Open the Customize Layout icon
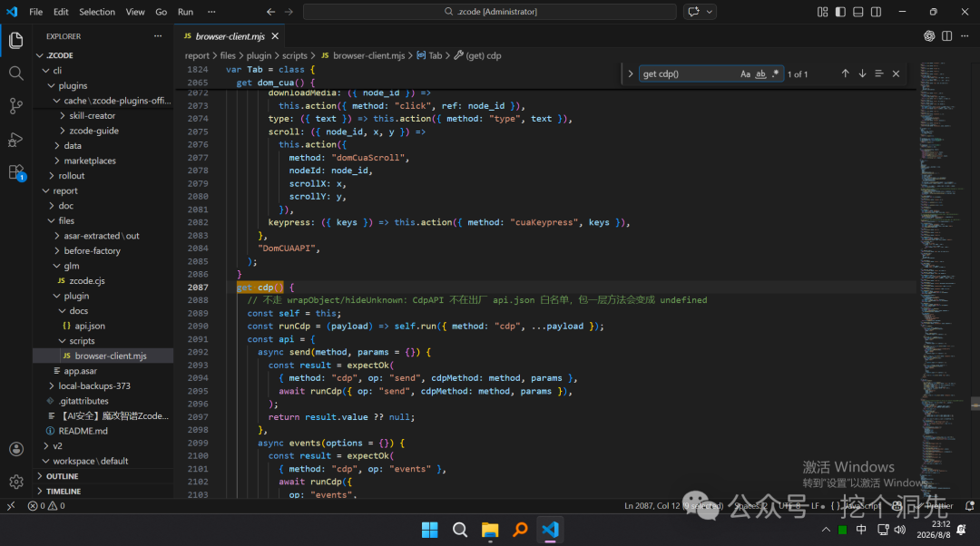The width and height of the screenshot is (980, 546). click(x=822, y=12)
